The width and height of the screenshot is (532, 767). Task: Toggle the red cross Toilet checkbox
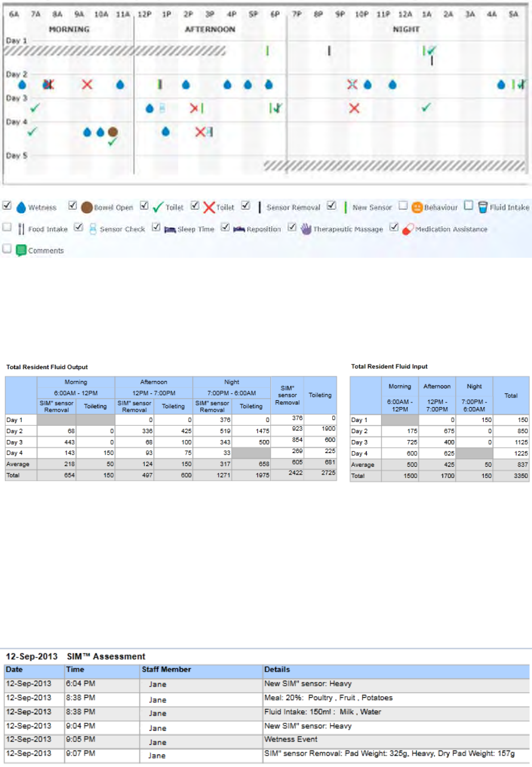[x=195, y=206]
